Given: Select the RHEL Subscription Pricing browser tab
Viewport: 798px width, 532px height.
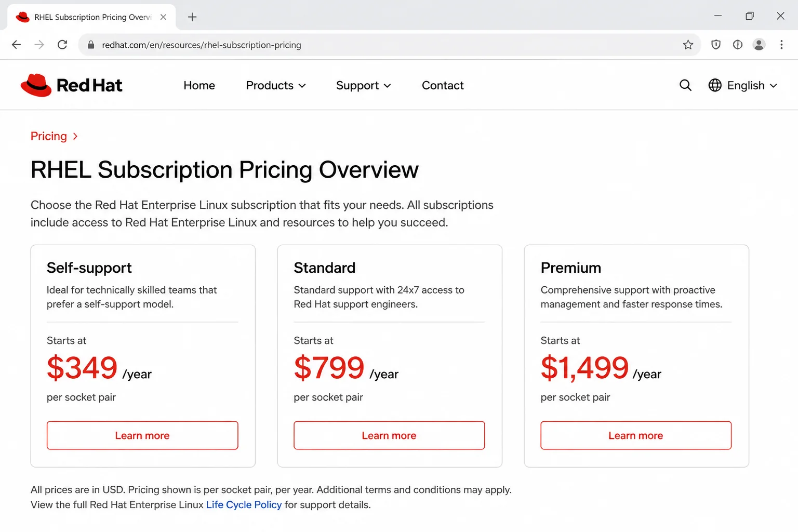Looking at the screenshot, I should pos(92,17).
